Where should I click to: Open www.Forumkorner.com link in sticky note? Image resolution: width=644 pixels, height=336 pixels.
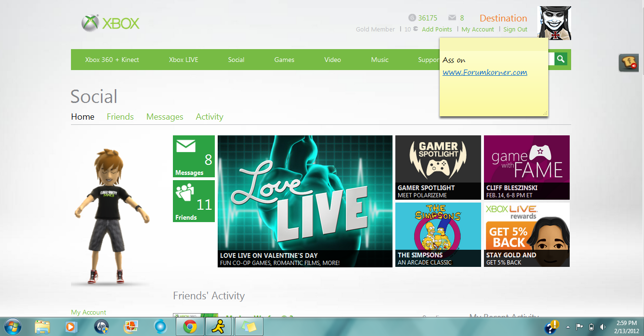485,72
